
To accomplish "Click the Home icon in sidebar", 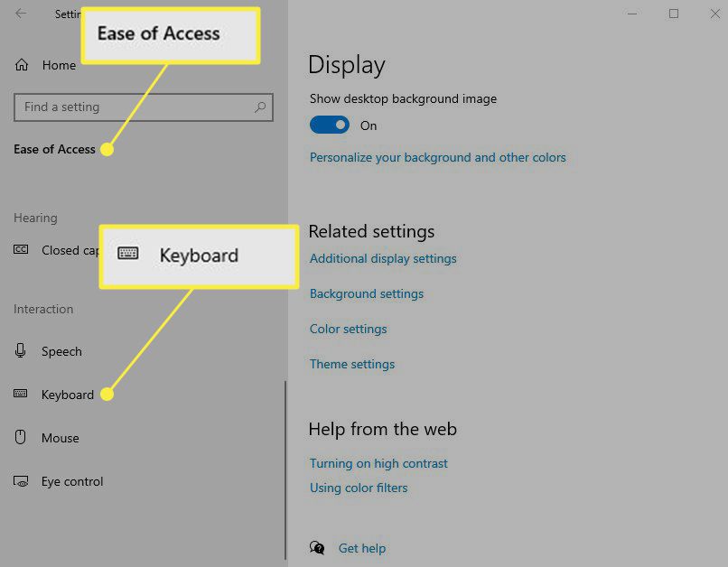I will point(22,65).
